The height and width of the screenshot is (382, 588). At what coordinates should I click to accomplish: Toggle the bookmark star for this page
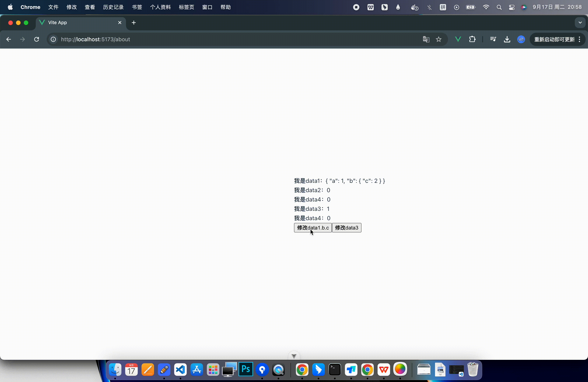point(439,39)
